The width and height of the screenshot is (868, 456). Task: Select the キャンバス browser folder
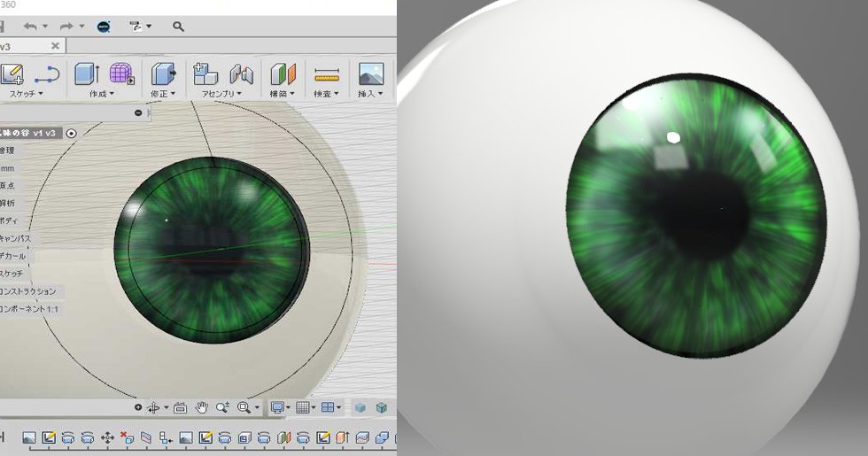pos(16,238)
